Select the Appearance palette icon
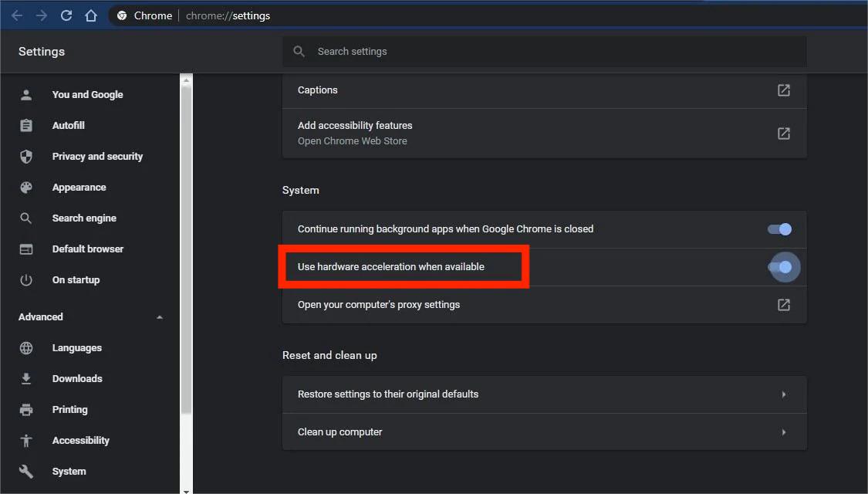 (26, 187)
